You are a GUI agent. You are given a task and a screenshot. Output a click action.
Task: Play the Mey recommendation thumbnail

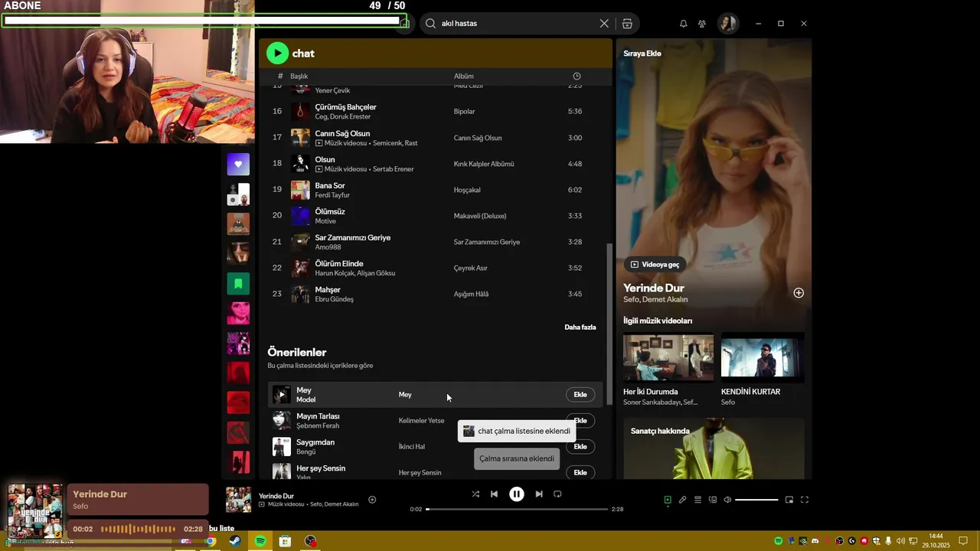[x=282, y=395]
